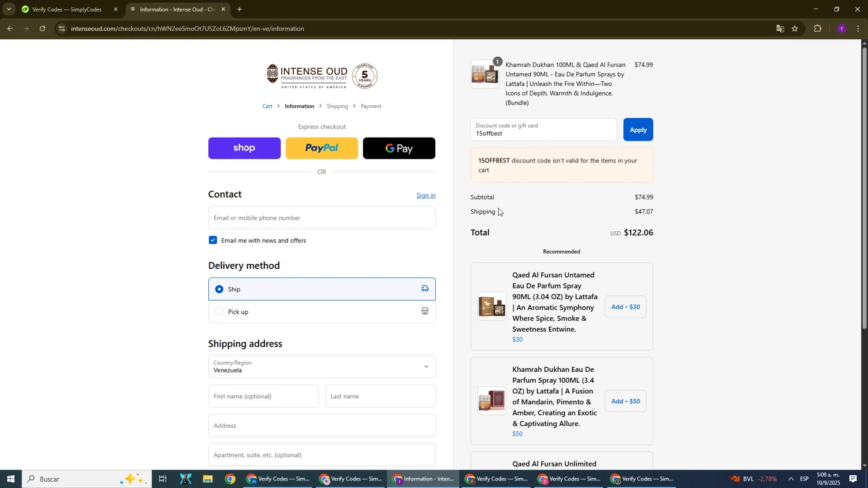Screen dimensions: 868x488
Task: Open the Google Translate page icon
Action: pyautogui.click(x=780, y=28)
